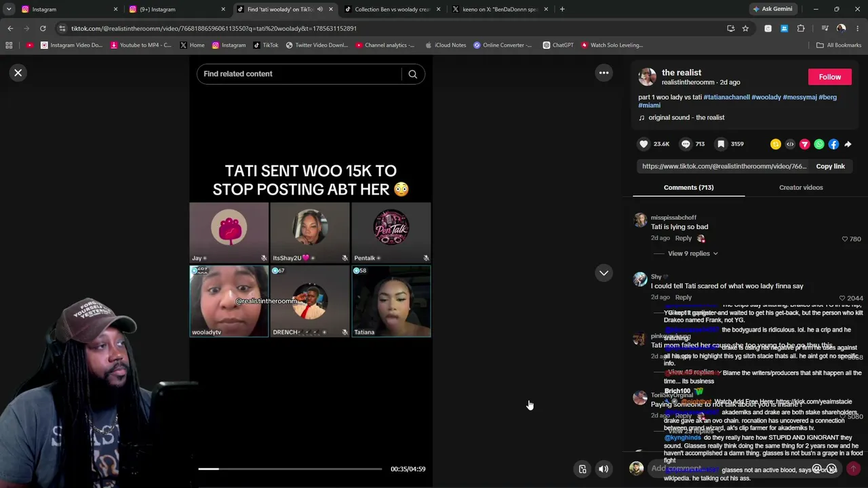868x488 pixels.
Task: Open comments via speech bubble icon
Action: coord(686,144)
